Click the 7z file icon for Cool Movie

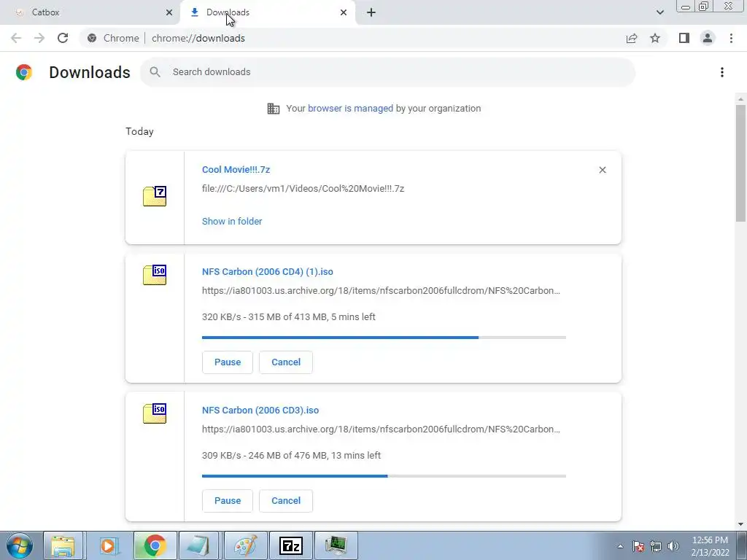(x=155, y=195)
